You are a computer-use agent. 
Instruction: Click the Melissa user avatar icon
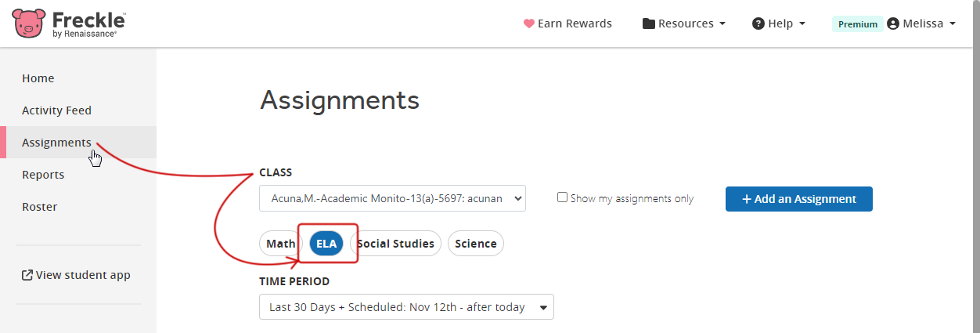pos(892,24)
